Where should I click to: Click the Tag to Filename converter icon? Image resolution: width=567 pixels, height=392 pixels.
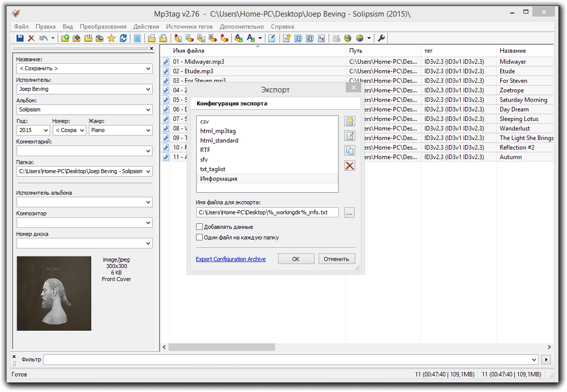point(178,38)
